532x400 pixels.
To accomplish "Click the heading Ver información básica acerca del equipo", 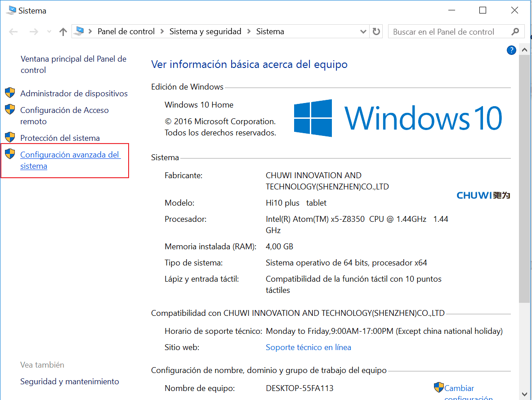I will pos(250,64).
